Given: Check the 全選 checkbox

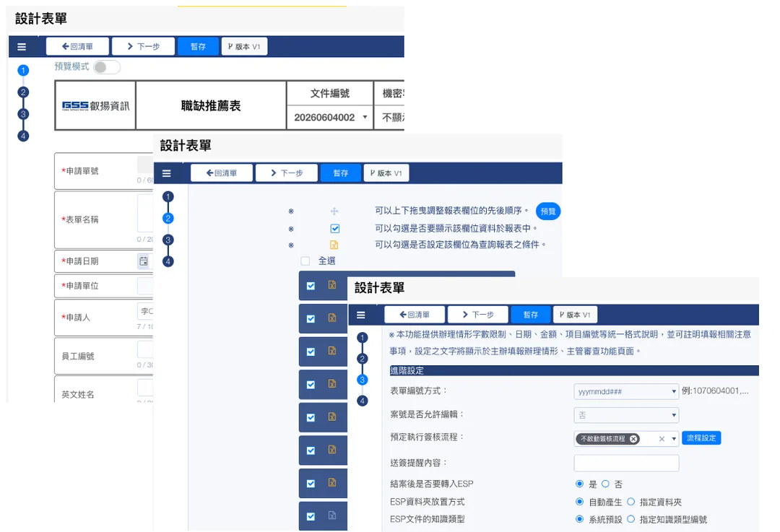Looking at the screenshot, I should click(x=305, y=261).
